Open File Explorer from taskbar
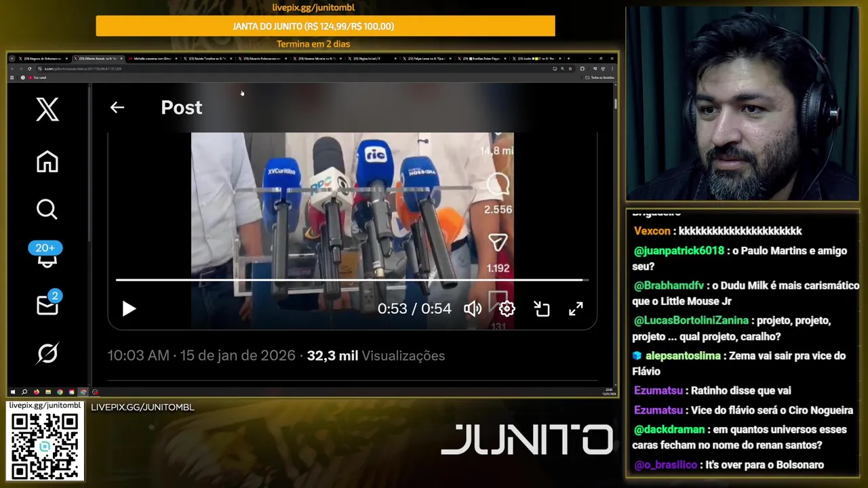 tap(48, 392)
